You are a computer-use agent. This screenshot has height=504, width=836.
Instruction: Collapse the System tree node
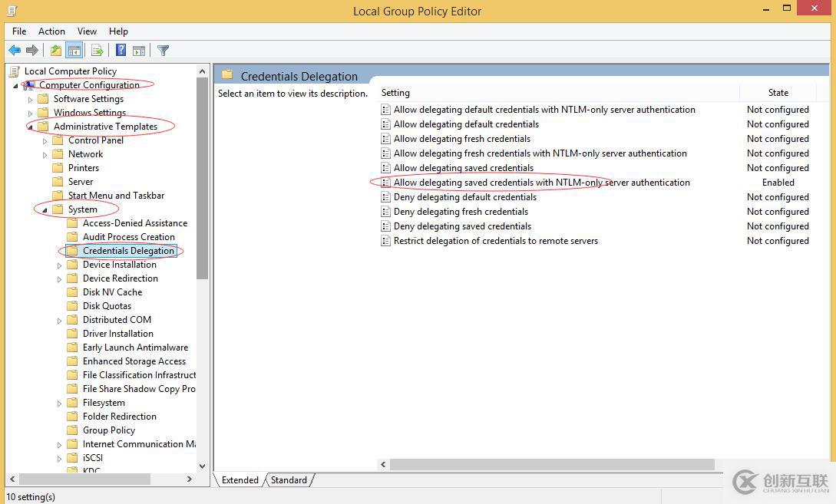pos(45,210)
